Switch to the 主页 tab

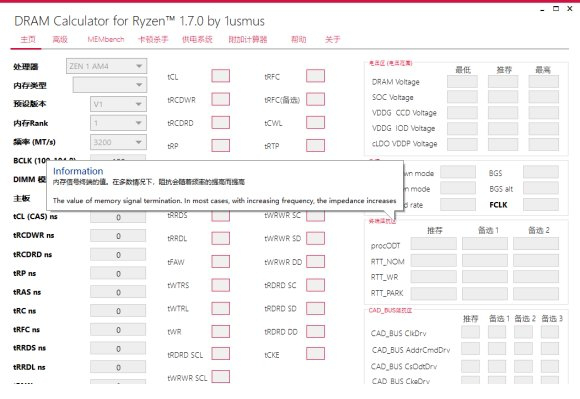pyautogui.click(x=28, y=39)
